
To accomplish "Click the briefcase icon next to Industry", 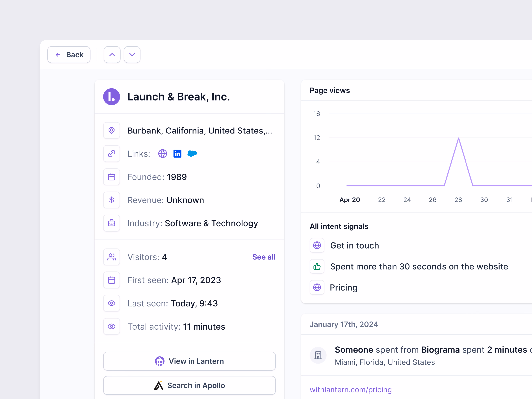I will (112, 223).
